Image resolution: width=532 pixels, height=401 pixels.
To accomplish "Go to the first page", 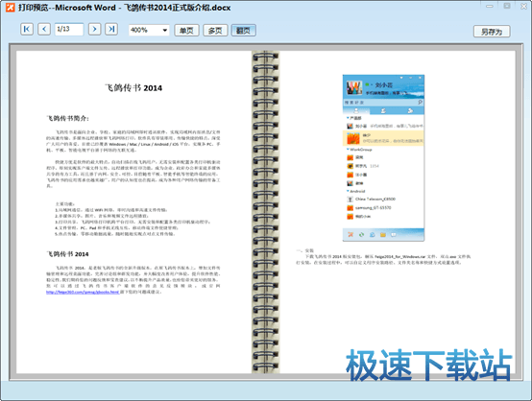I will click(27, 29).
